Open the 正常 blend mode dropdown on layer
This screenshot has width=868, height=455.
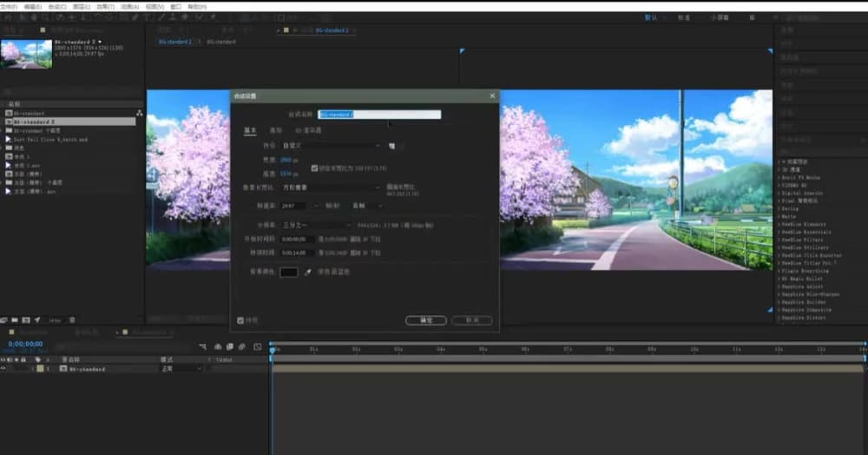point(181,369)
